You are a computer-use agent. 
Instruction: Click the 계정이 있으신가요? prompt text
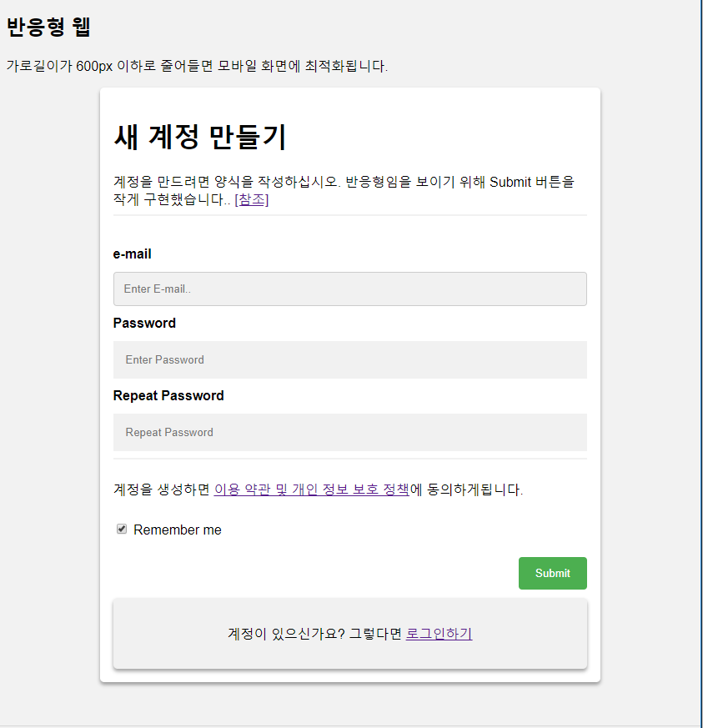click(286, 634)
